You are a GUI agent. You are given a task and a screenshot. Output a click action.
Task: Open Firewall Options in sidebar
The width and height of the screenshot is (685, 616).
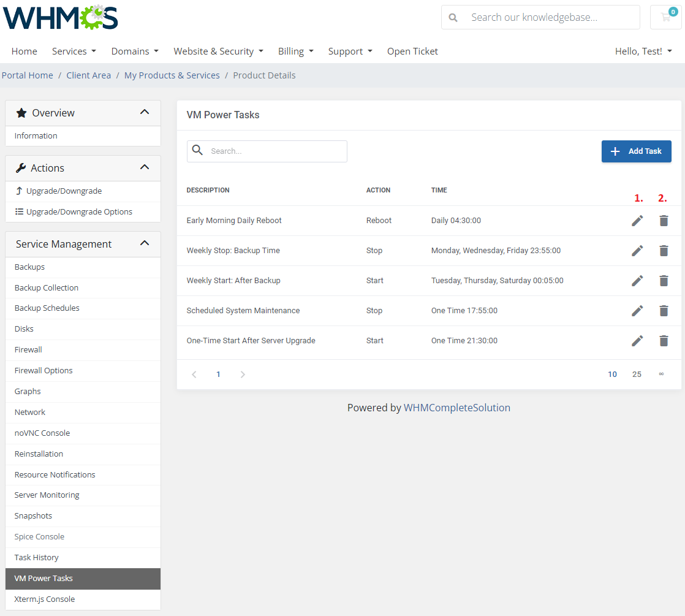[x=83, y=370]
